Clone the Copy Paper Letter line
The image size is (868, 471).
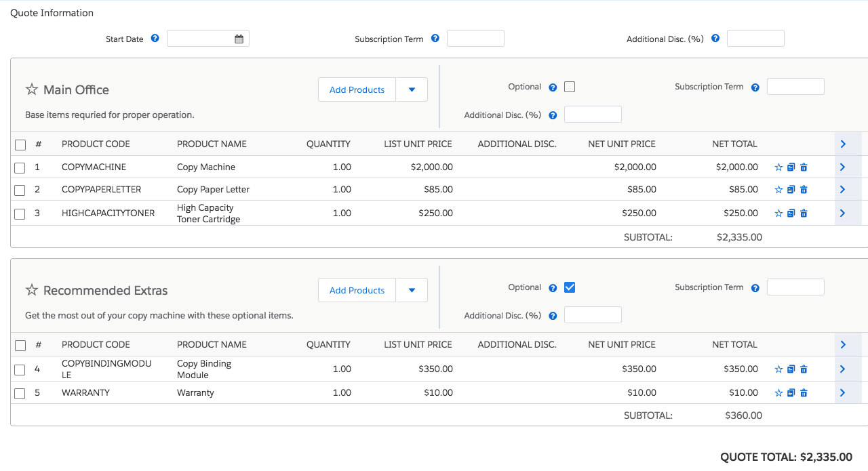[791, 190]
